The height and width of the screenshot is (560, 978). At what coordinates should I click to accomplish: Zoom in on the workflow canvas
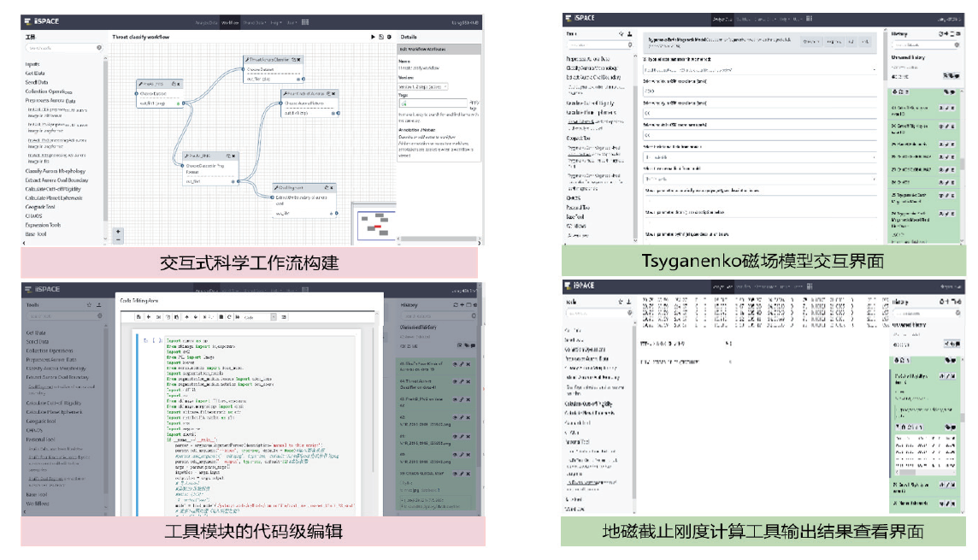click(x=118, y=232)
